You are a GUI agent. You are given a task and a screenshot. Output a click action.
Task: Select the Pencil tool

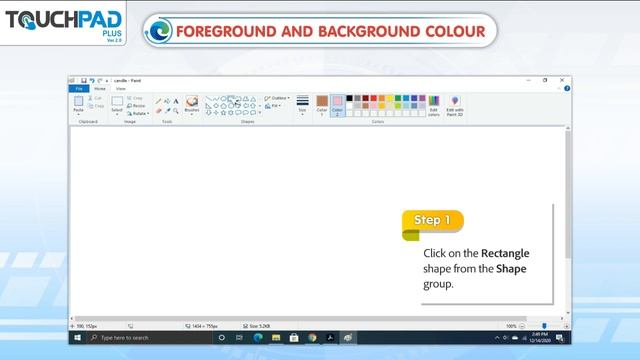pyautogui.click(x=158, y=101)
